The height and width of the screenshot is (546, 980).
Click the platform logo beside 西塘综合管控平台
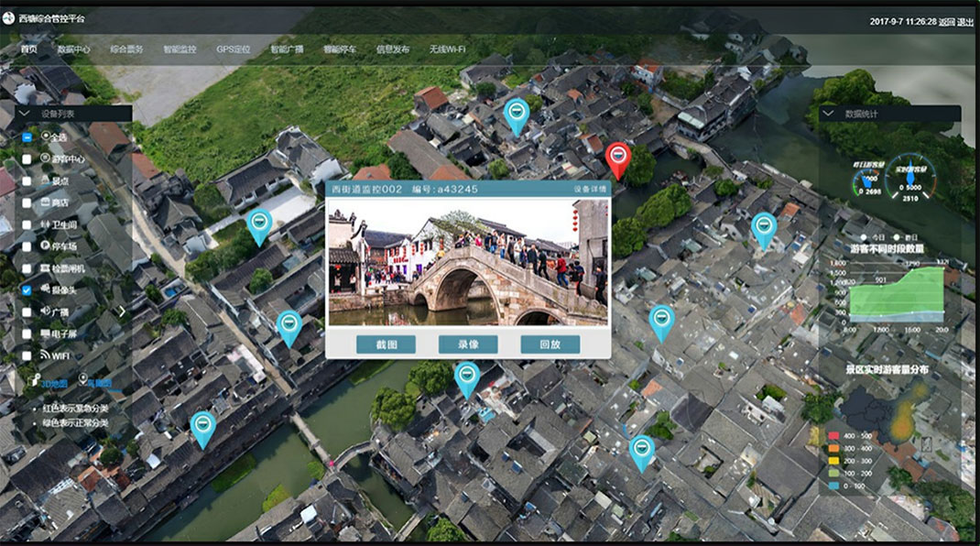tap(9, 19)
